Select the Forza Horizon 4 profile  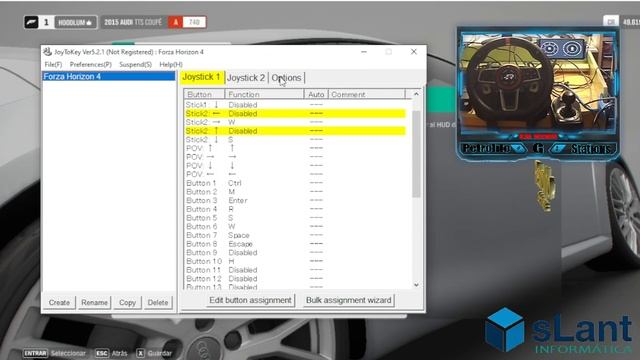109,76
